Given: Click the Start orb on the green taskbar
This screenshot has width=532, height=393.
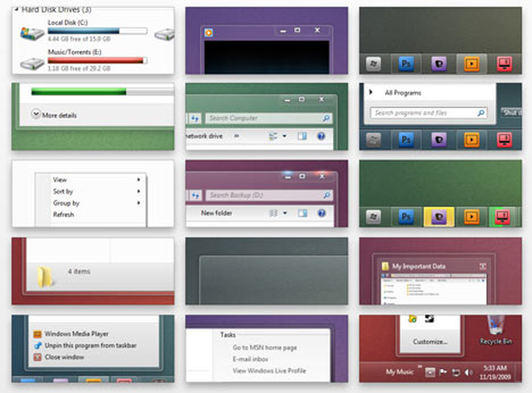Looking at the screenshot, I should coord(373,217).
